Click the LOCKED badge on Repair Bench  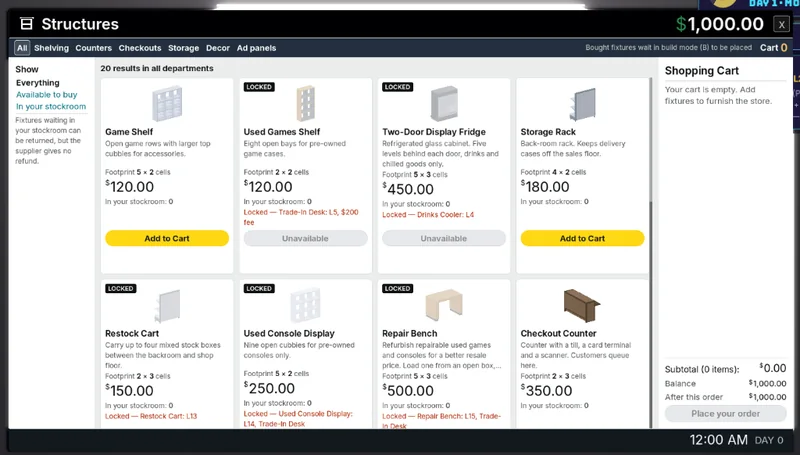[x=397, y=288]
